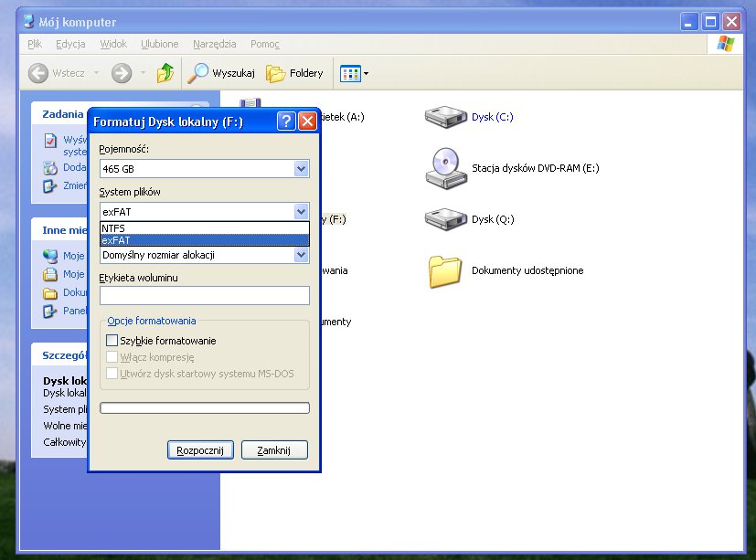Open the Pojemność dropdown showing 465 GB

click(302, 169)
